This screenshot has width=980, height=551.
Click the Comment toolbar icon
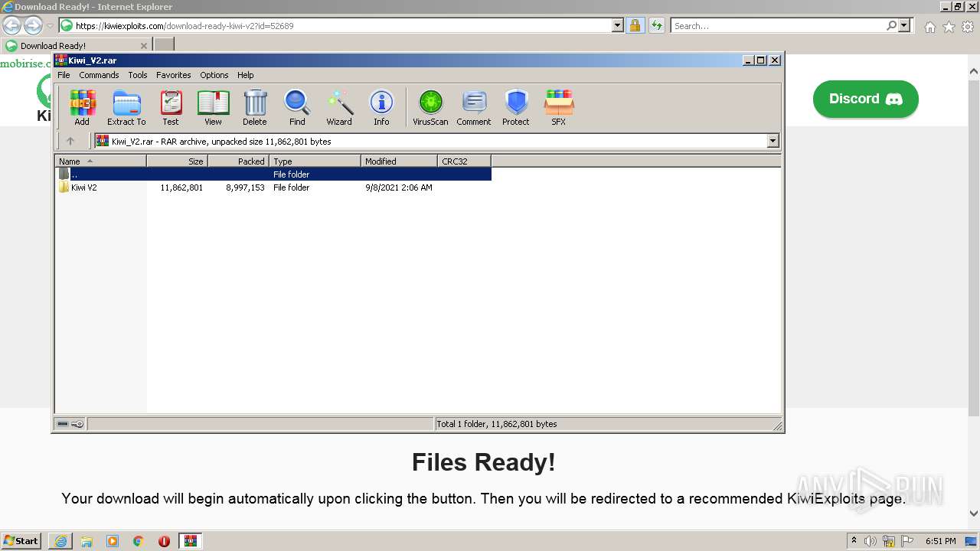pyautogui.click(x=474, y=108)
